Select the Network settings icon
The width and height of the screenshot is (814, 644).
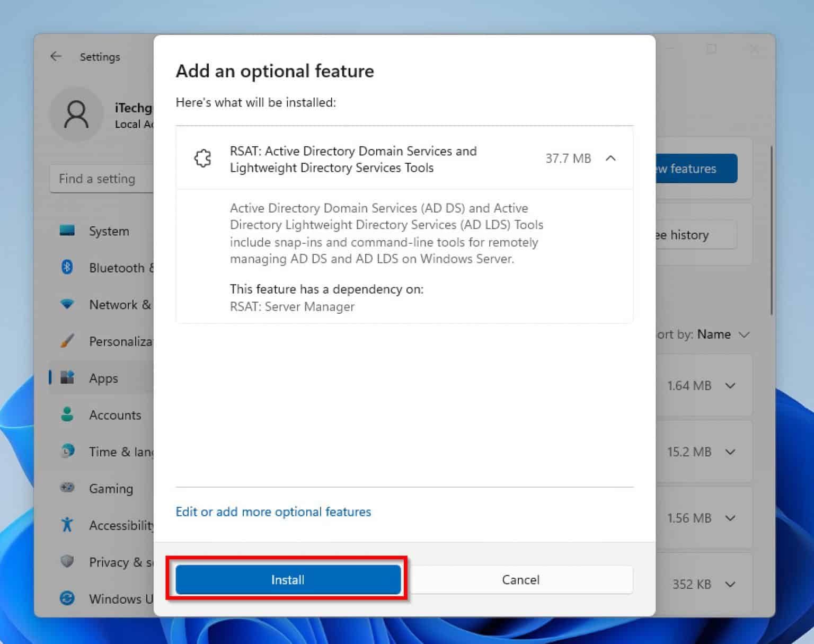[67, 304]
